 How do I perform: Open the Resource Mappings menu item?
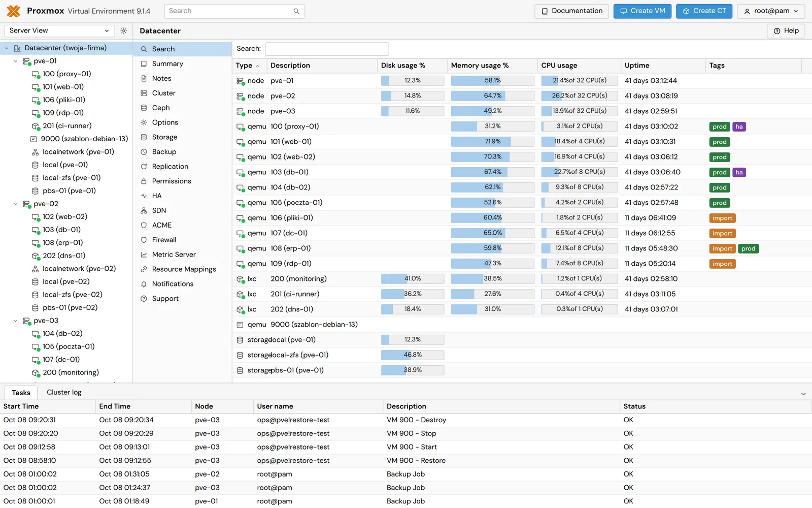(182, 269)
